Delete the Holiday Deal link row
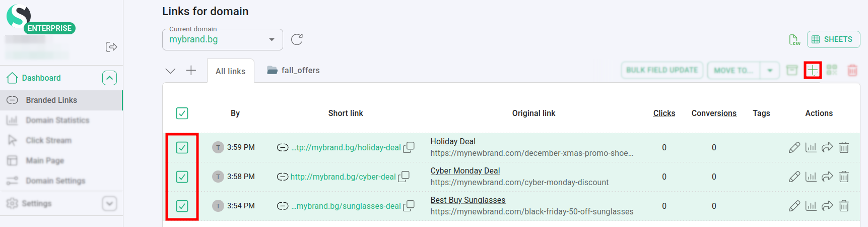 tap(844, 147)
